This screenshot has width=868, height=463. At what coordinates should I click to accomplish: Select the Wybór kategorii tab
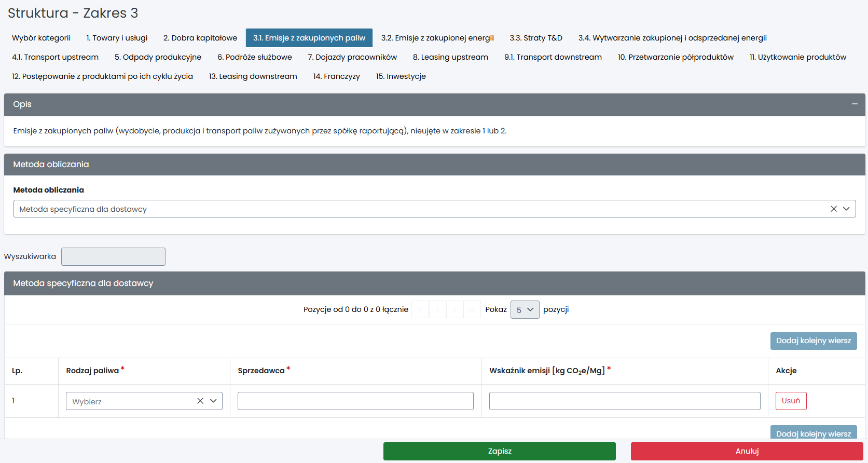tap(41, 38)
